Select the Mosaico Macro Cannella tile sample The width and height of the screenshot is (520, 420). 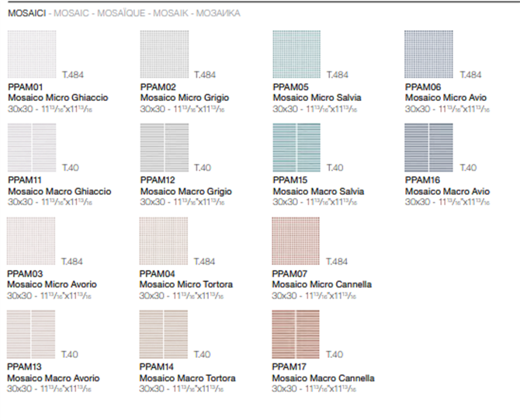[x=297, y=335]
